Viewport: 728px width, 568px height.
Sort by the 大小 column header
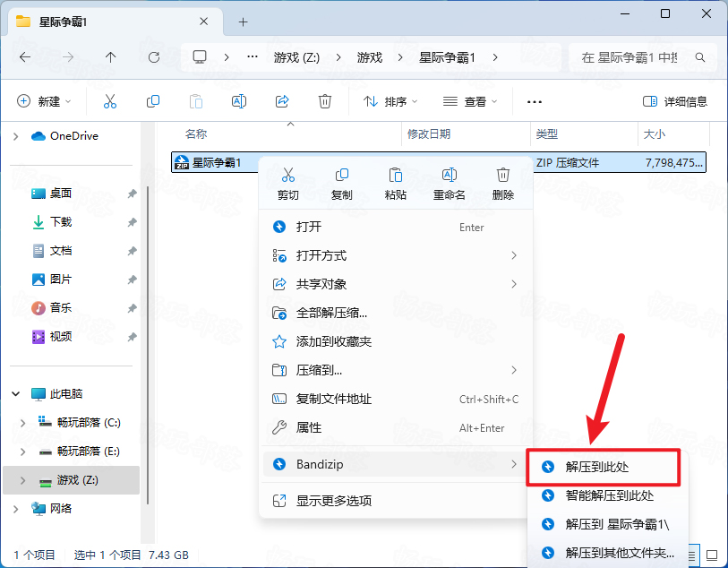click(x=674, y=134)
